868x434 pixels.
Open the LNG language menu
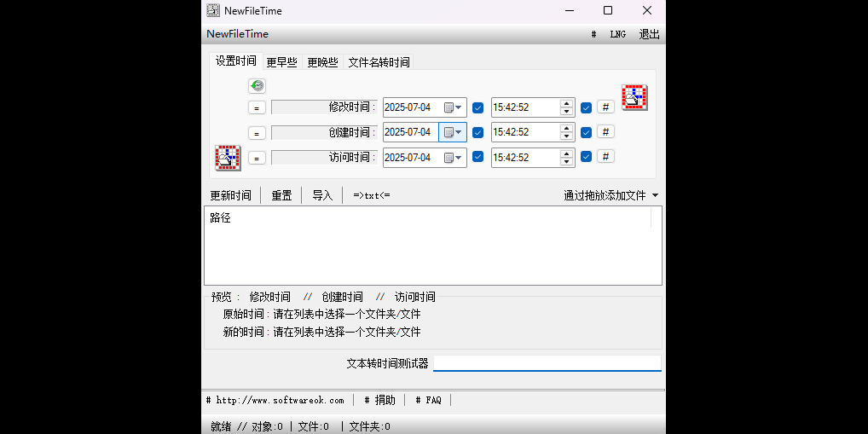tap(618, 34)
